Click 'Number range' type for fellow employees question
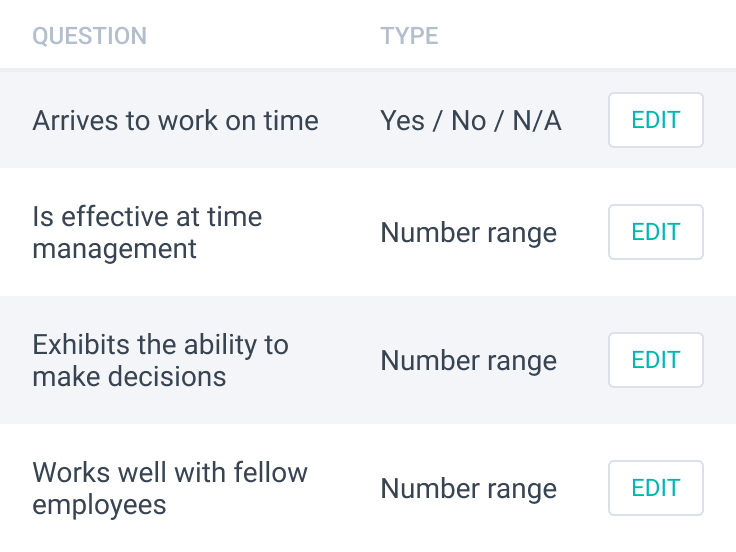The image size is (736, 552). coord(468,488)
